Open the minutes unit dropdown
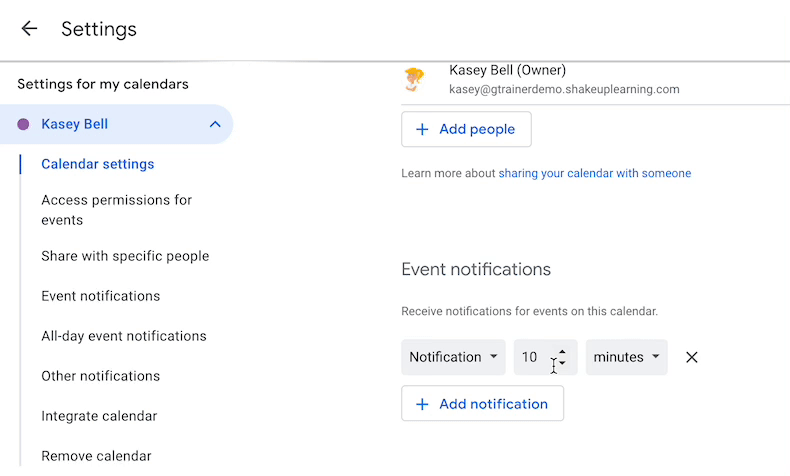Screen dimensions: 790x476 tap(626, 357)
